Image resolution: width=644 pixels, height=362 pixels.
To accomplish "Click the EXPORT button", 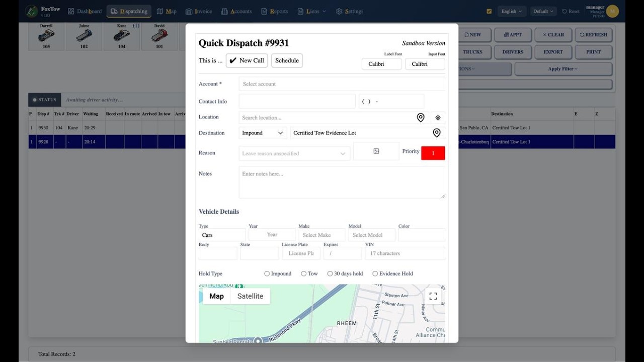I will [x=553, y=52].
